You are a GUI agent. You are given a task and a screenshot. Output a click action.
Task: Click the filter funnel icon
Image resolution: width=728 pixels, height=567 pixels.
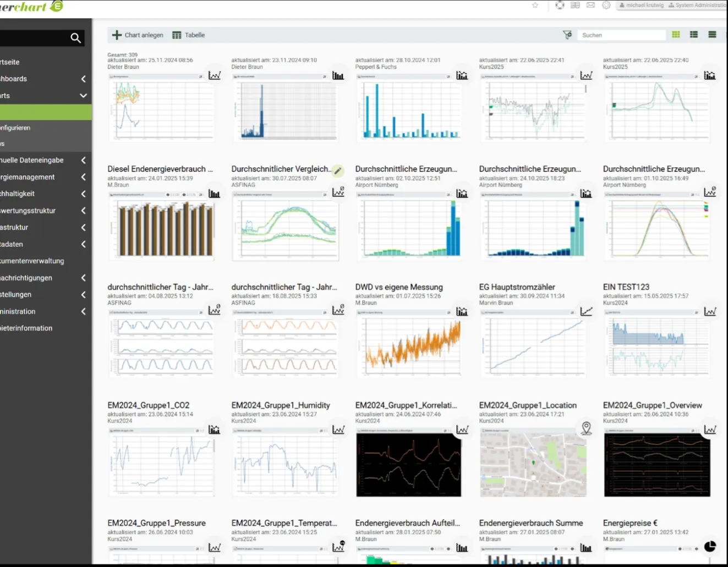[x=567, y=35]
